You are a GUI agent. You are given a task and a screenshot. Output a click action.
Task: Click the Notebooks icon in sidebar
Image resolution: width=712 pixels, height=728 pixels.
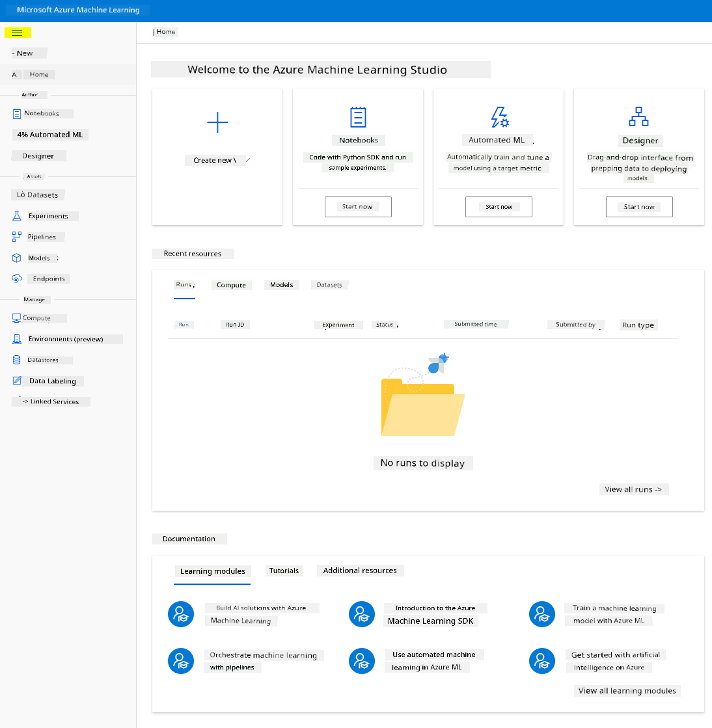coord(17,113)
